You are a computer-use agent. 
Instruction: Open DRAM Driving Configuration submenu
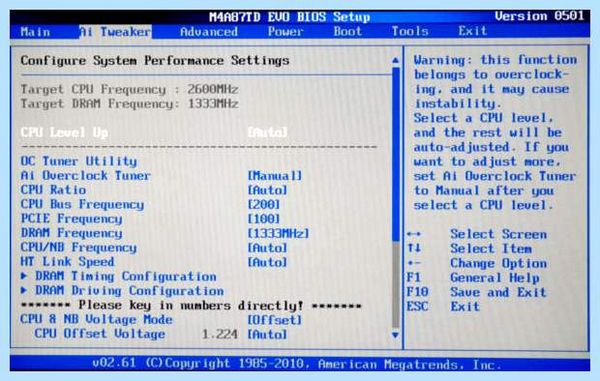[x=130, y=291]
